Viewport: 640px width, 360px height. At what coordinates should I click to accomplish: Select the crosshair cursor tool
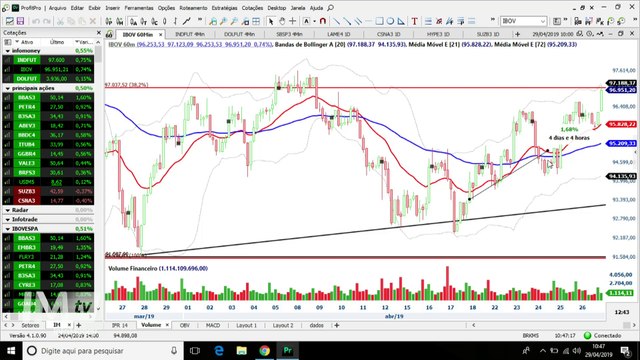(293, 21)
